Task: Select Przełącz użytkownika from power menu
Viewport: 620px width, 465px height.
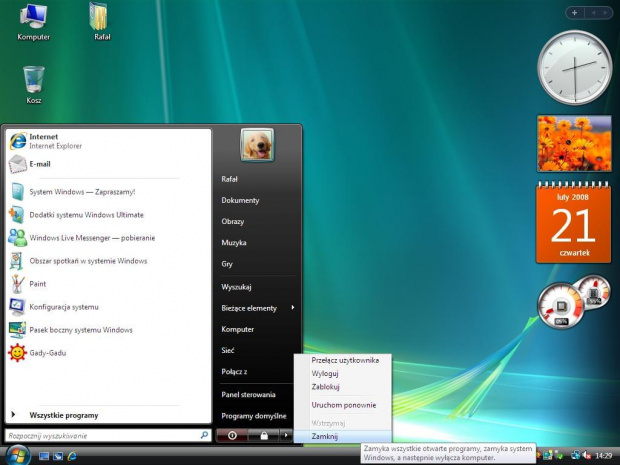Action: pos(345,360)
